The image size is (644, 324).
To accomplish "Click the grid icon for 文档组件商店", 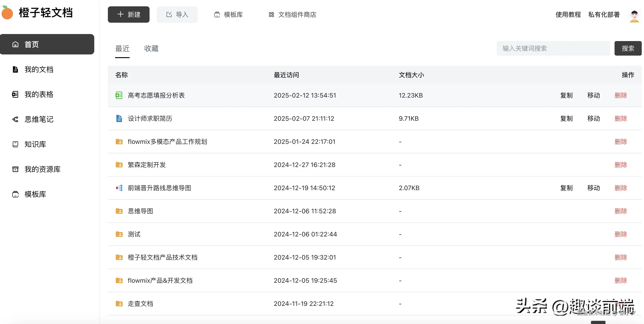I will [271, 15].
